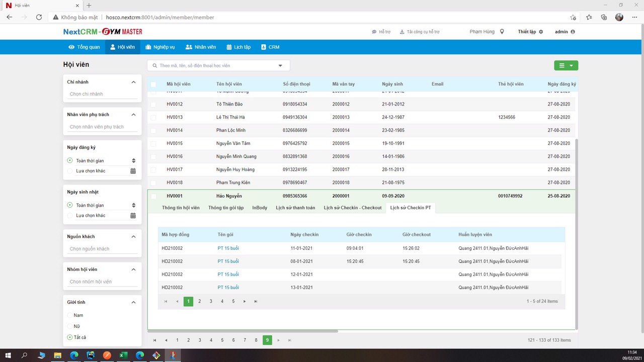Click the browser back arrow
This screenshot has height=362, width=644.
click(10, 17)
